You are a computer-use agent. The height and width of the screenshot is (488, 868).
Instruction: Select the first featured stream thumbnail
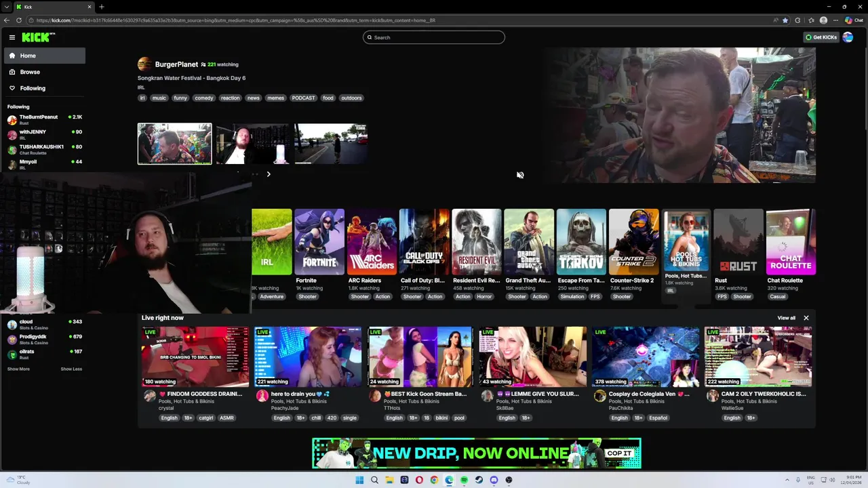(174, 144)
